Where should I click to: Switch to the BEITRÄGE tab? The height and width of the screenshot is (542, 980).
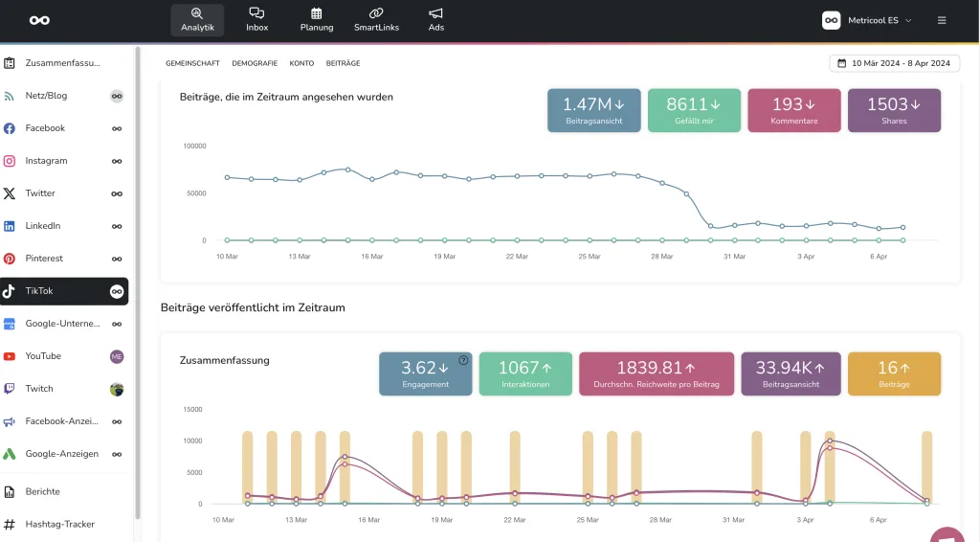tap(343, 63)
